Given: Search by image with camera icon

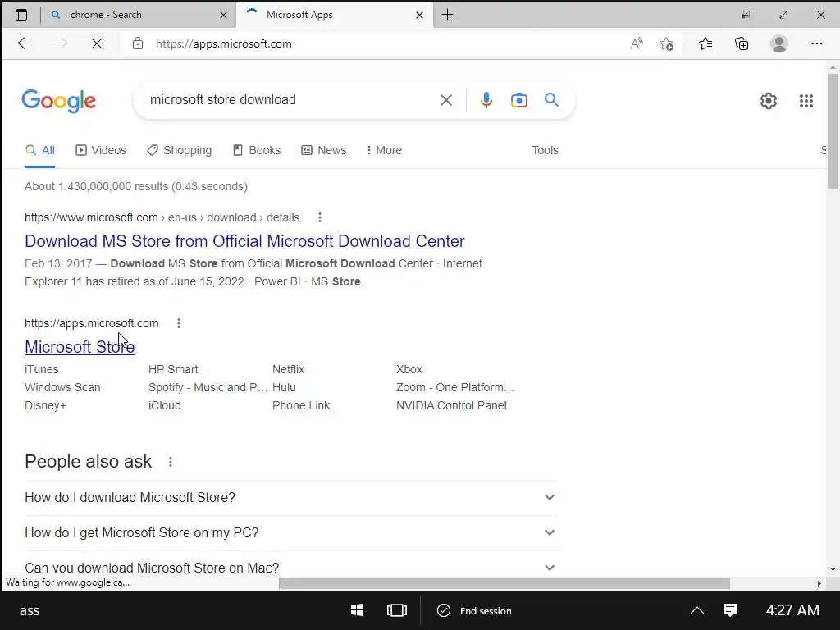Looking at the screenshot, I should [518, 99].
